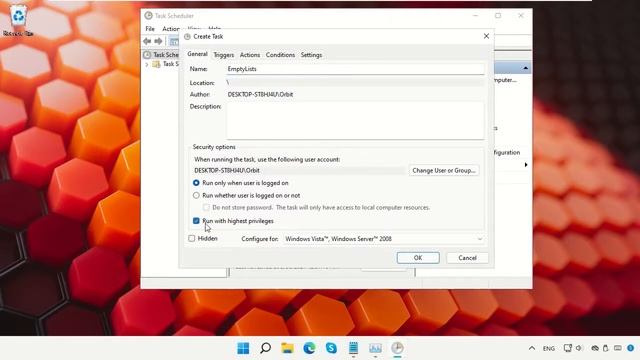This screenshot has height=360, width=640.
Task: Open the Actions pane submenu arrow
Action: coord(526,165)
